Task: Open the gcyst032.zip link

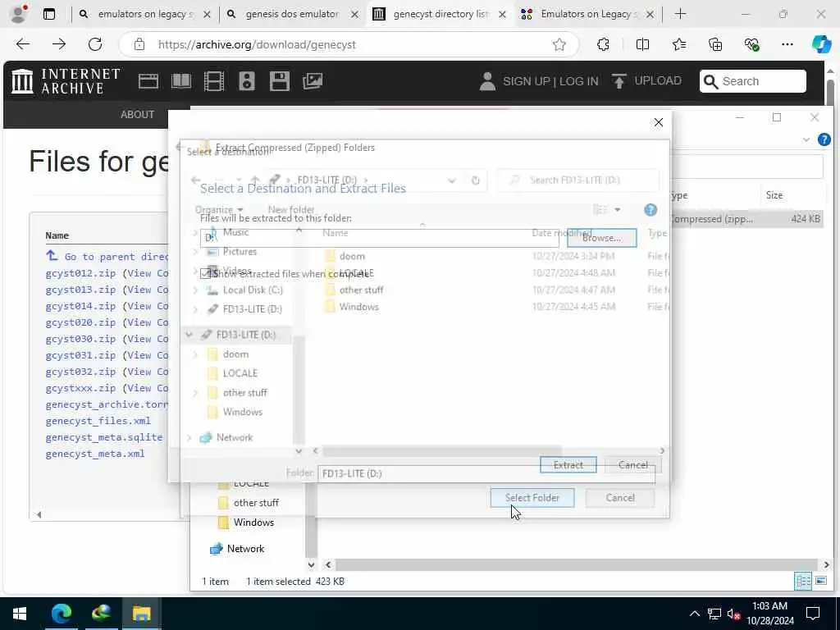Action: (x=80, y=372)
